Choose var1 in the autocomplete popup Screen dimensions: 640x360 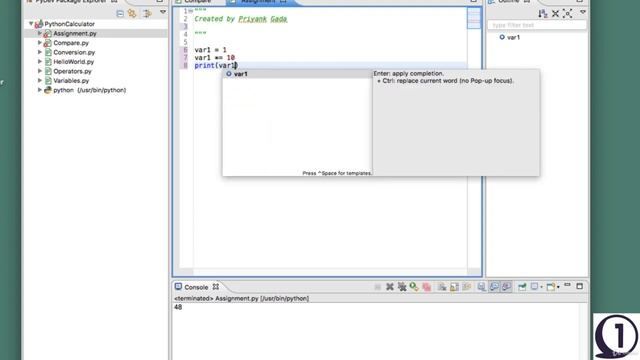click(x=297, y=74)
